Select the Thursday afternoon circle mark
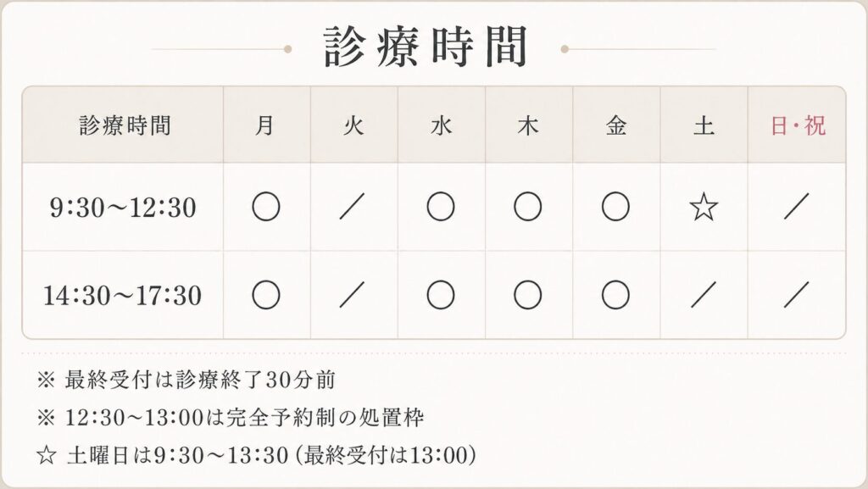 528,295
